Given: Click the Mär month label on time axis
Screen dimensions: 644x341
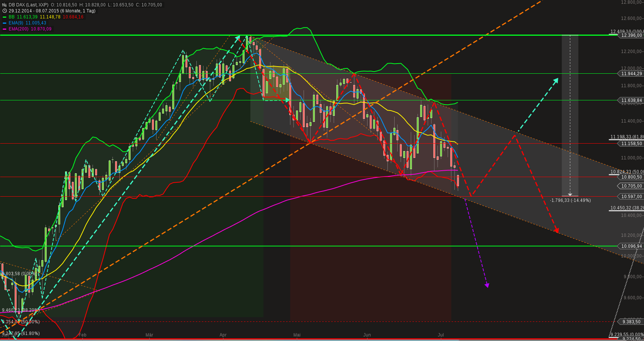Looking at the screenshot, I should click(149, 335).
